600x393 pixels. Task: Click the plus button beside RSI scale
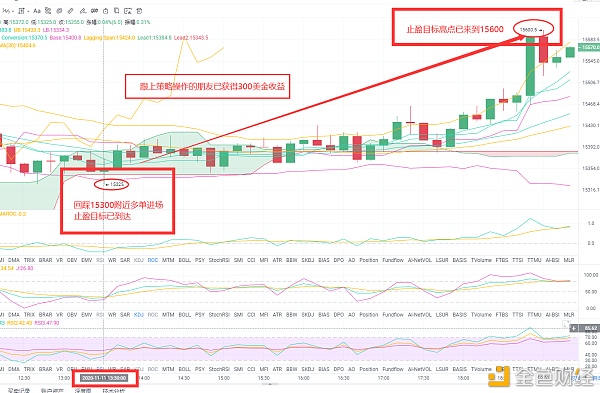pos(574,328)
